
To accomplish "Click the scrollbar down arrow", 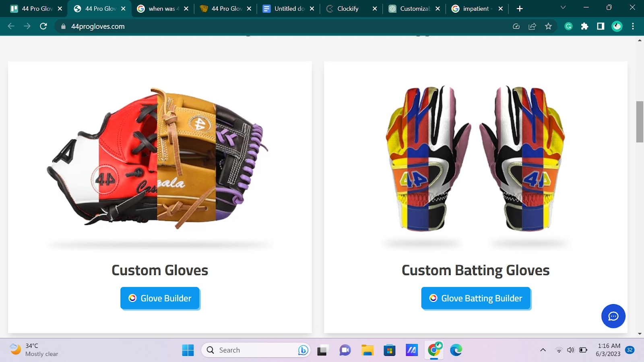I will 640,334.
